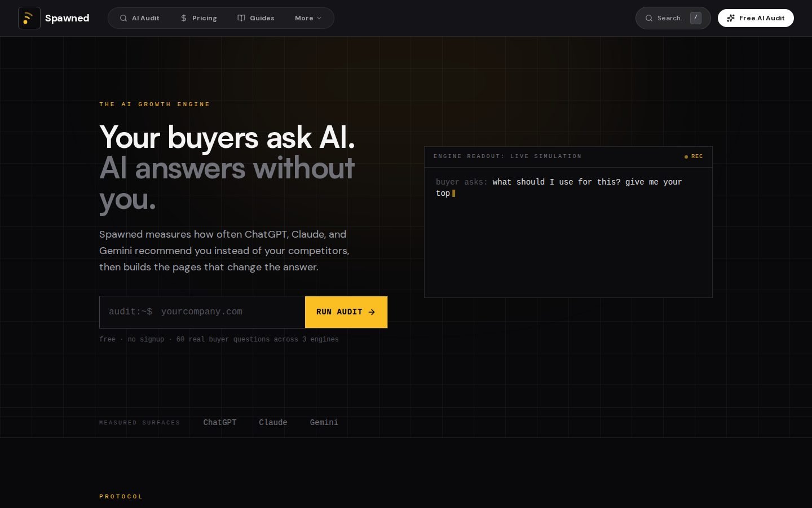Click the Spawned brand name link

[67, 18]
